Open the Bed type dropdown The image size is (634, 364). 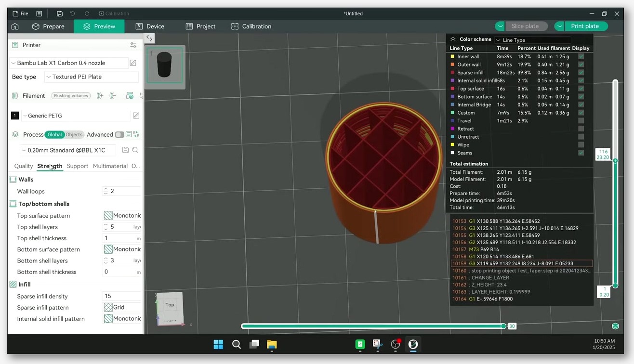pos(92,77)
